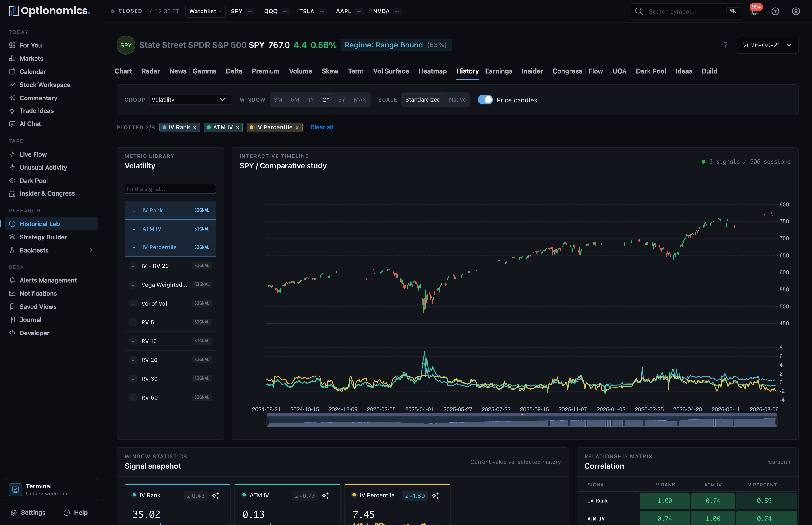
Task: Open the user account profile icon
Action: point(796,11)
